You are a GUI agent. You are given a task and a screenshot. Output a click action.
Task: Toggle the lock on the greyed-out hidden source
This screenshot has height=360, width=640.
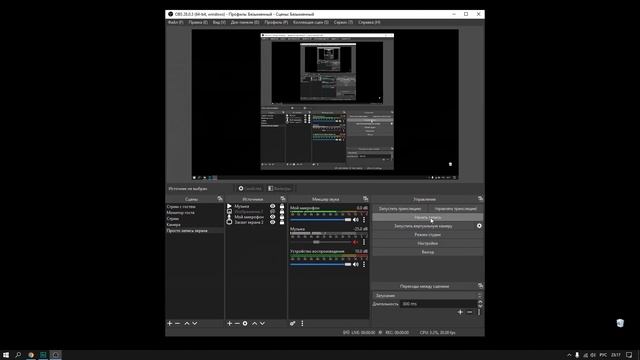pos(282,212)
